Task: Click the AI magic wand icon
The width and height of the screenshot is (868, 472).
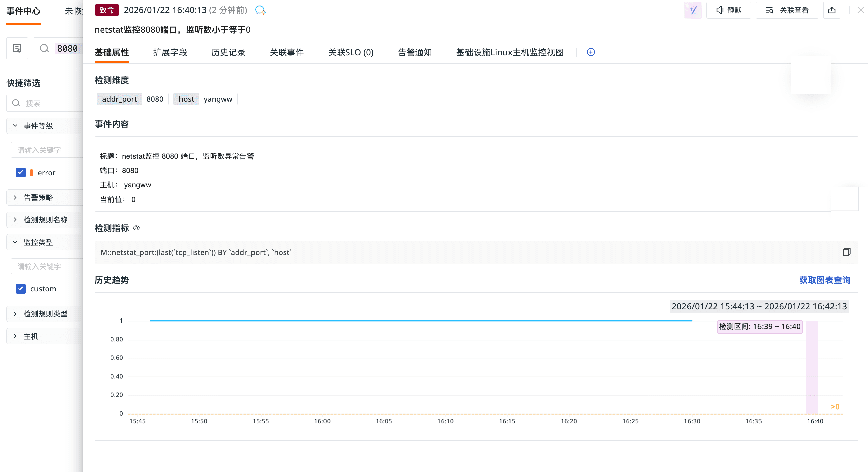Action: pos(693,10)
